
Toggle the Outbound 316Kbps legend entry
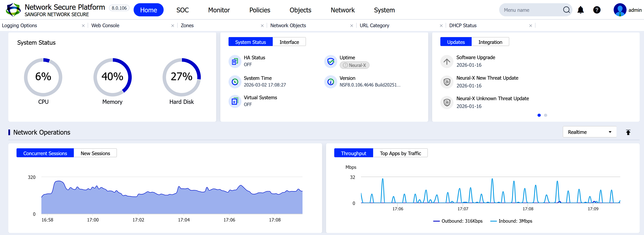[458, 221]
